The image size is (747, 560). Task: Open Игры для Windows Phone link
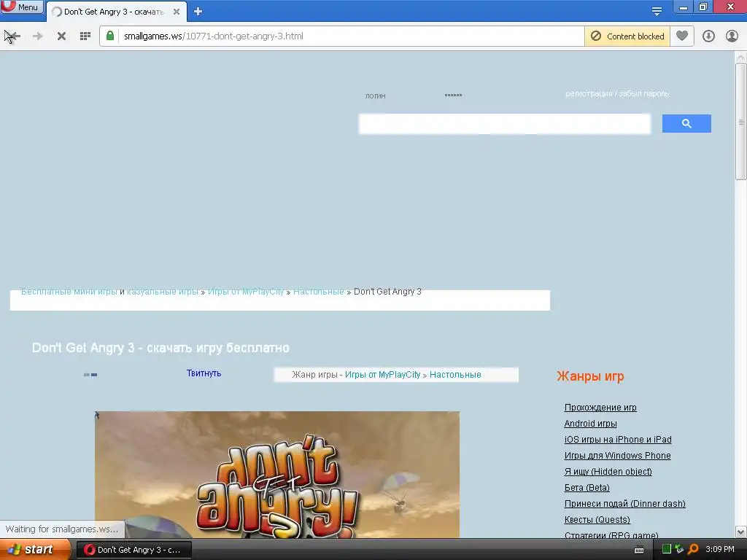[617, 456]
